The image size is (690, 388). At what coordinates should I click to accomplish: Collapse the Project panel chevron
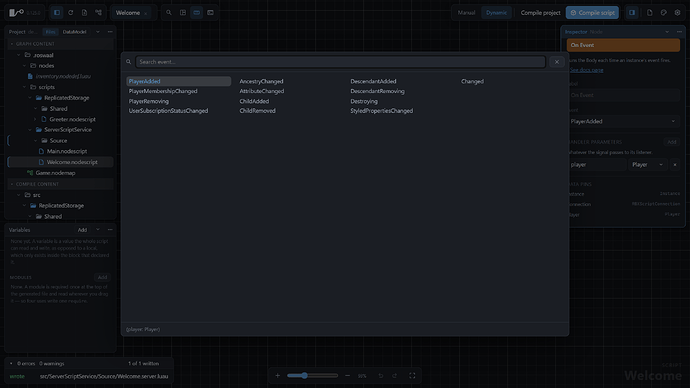coord(98,32)
